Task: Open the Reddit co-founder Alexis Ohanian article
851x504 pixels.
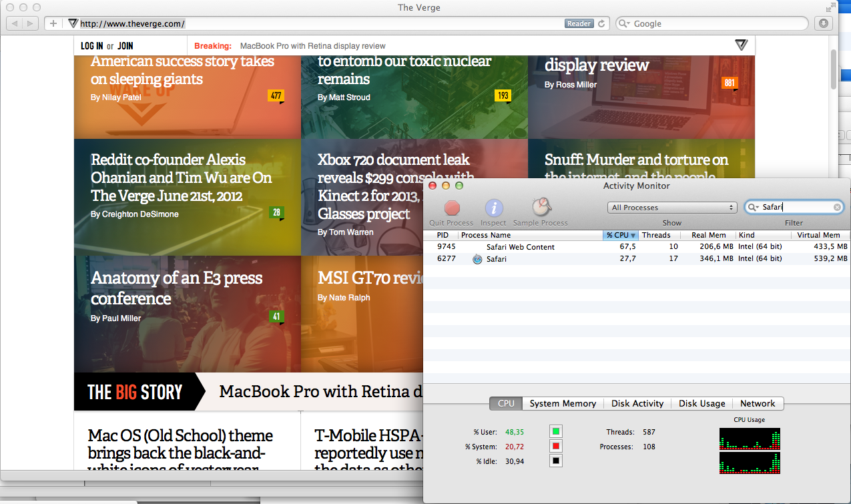Action: point(182,178)
